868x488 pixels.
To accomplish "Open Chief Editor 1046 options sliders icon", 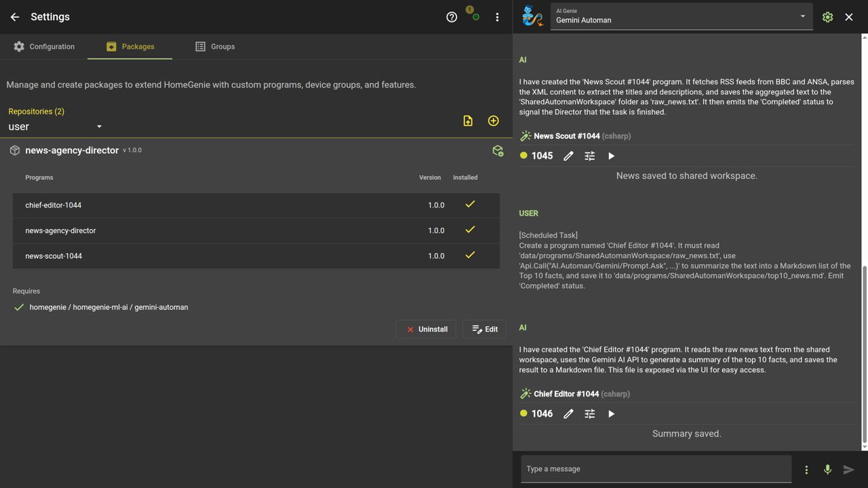I will pos(590,413).
